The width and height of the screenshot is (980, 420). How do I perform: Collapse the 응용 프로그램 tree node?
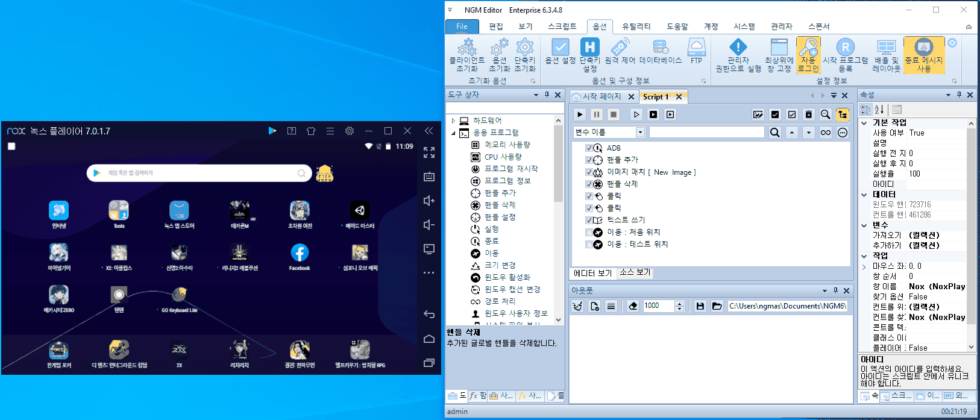453,133
